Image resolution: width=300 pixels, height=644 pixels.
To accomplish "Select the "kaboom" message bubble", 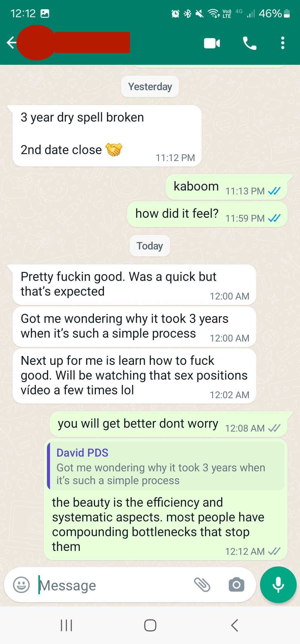I will coord(226,187).
